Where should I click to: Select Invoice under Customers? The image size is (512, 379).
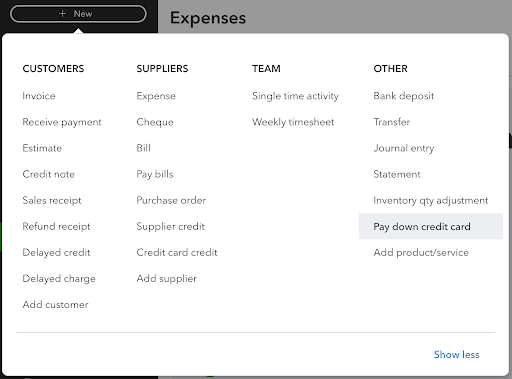click(x=39, y=96)
